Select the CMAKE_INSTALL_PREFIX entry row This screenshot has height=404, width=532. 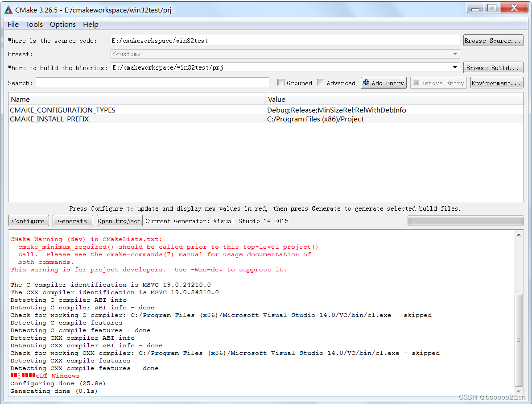point(134,119)
